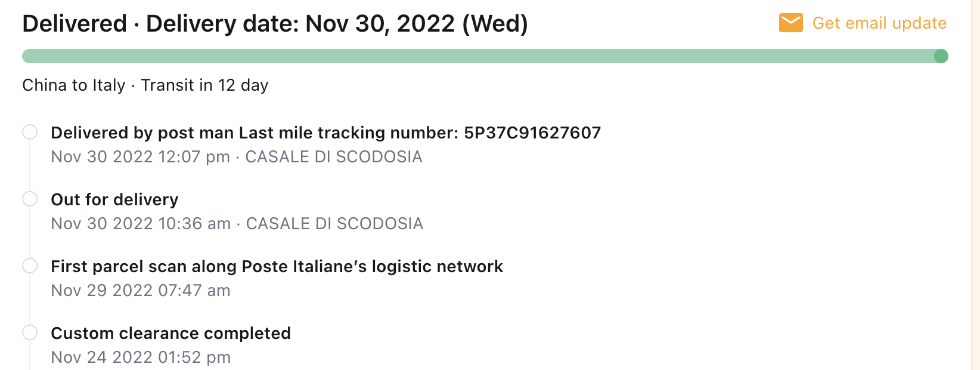Click the vertical scrollbar on the right edge
The height and width of the screenshot is (370, 980).
[976, 185]
